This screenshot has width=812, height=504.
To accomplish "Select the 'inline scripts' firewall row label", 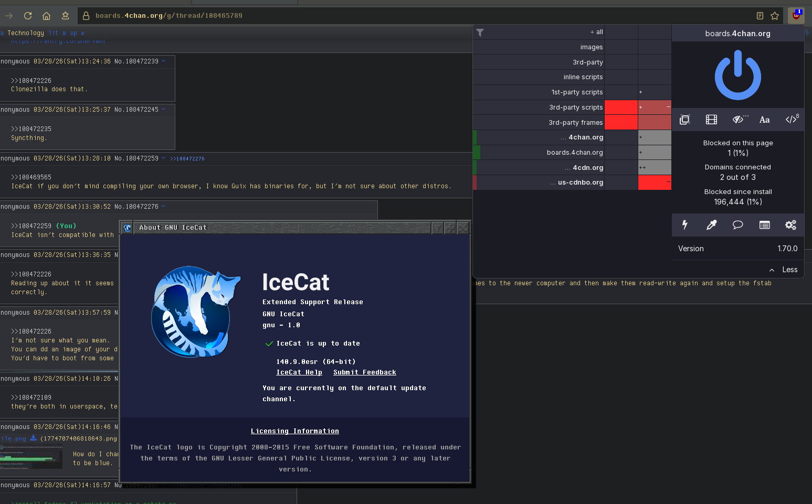I will pos(583,77).
